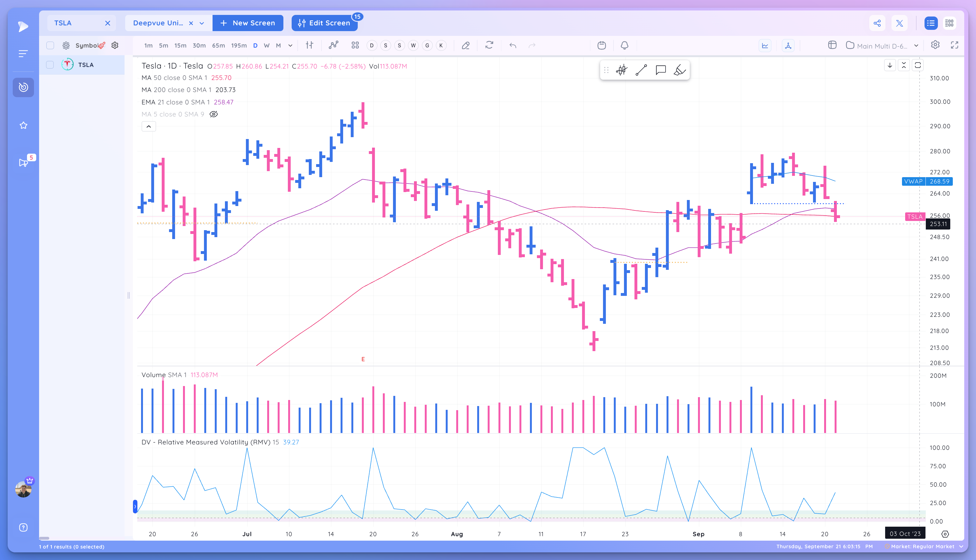976x560 pixels.
Task: Click the collapse panes chart button
Action: pos(904,65)
